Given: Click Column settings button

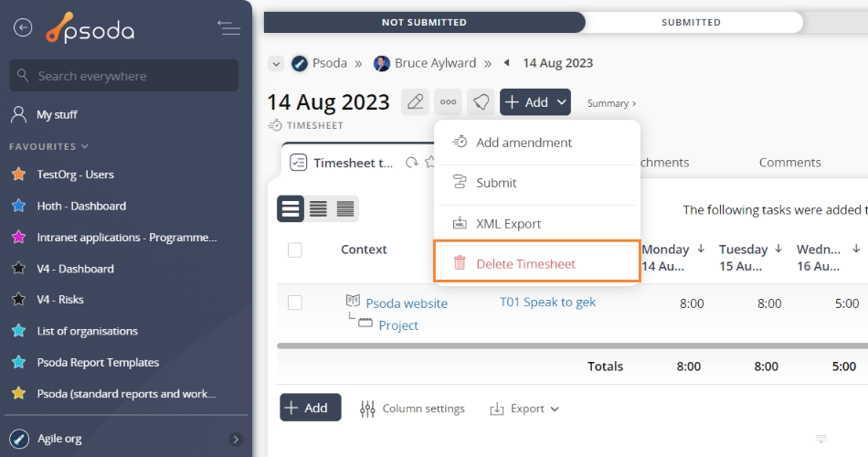Looking at the screenshot, I should 412,409.
